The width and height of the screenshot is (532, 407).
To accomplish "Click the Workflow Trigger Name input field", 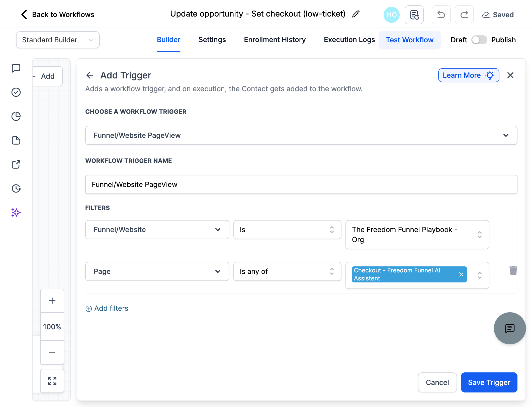I will coord(301,184).
